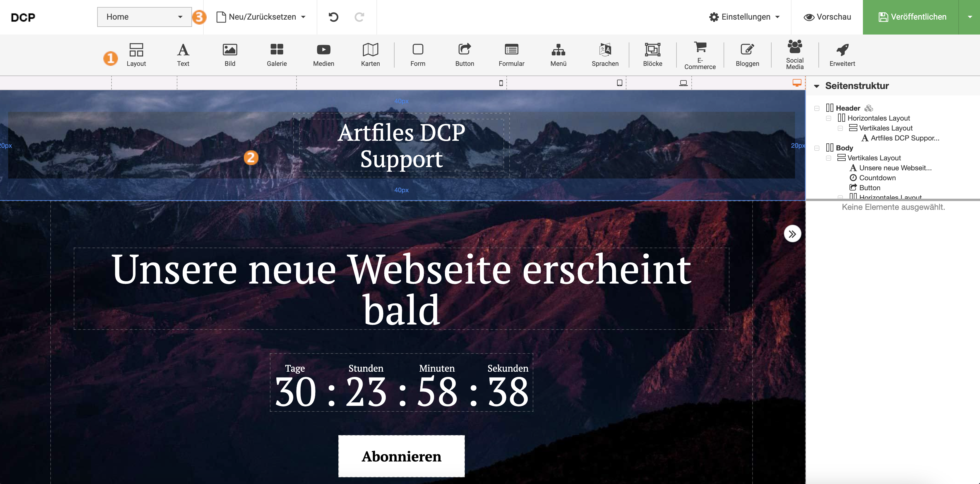
Task: Click the countdown timer on the canvas
Action: coord(401,382)
